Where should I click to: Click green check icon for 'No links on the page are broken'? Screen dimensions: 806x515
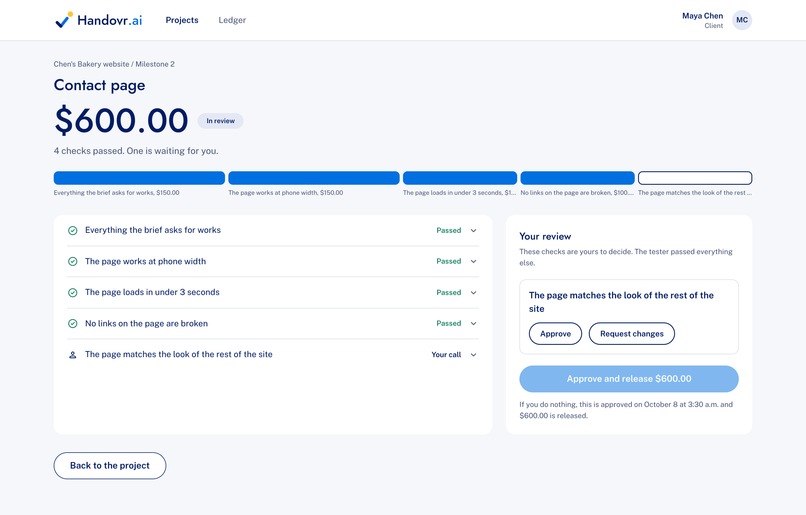coord(72,323)
